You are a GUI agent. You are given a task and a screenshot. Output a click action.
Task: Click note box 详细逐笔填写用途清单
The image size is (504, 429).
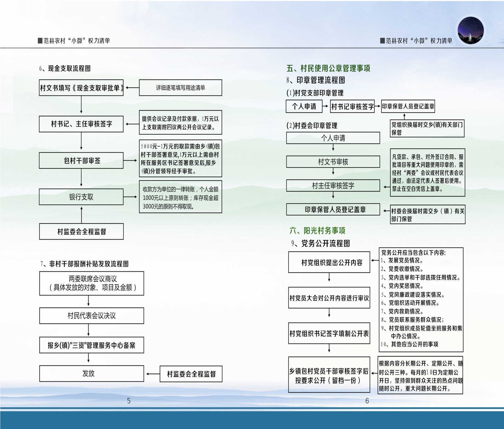[180, 87]
